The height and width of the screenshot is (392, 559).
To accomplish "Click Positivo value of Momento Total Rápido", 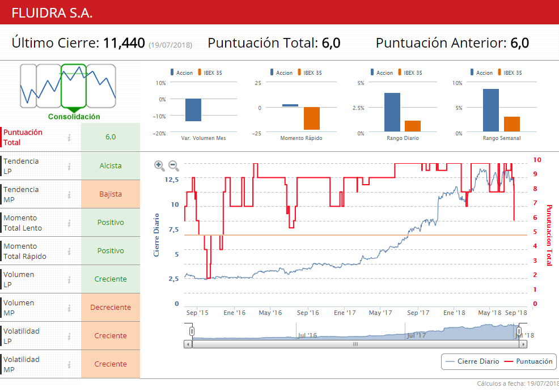I will [111, 251].
